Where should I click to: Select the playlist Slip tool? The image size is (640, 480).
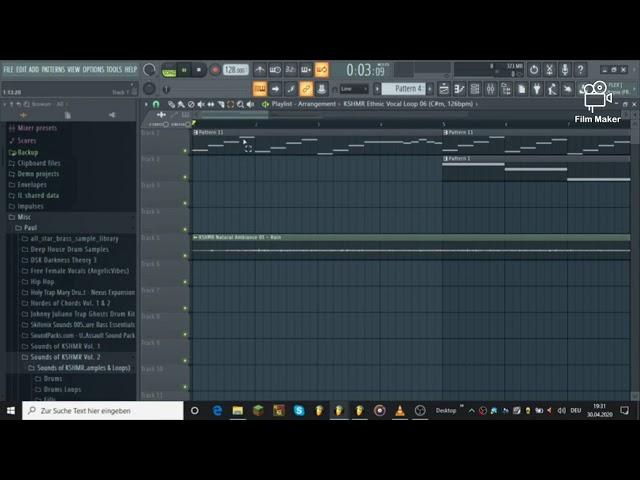211,104
